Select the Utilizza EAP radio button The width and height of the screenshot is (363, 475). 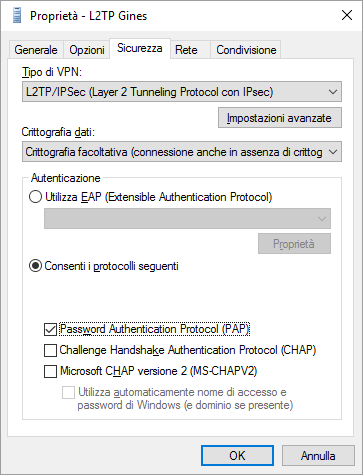36,197
